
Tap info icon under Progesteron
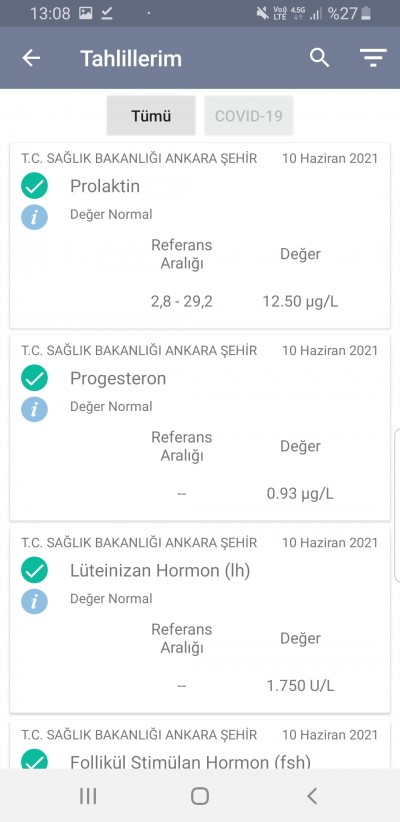point(35,409)
